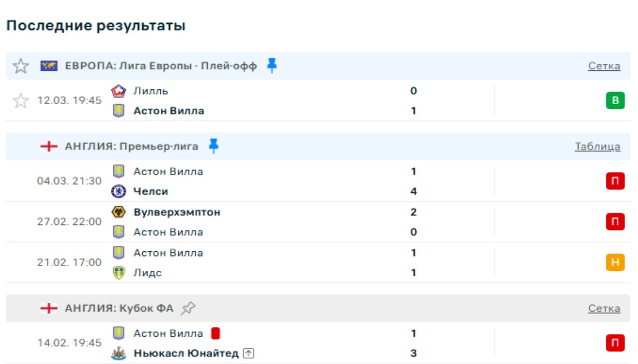Screen dimensions: 638x364
Task: Click the England flag in the Premier League header
Action: [x=49, y=146]
